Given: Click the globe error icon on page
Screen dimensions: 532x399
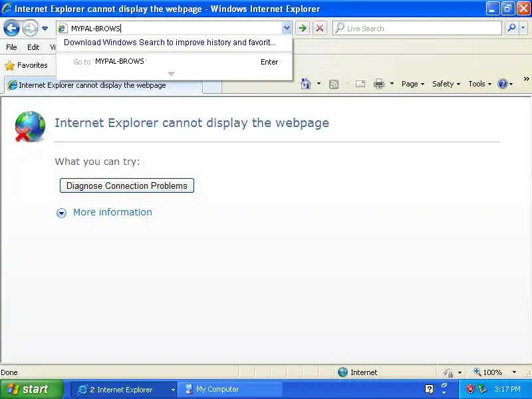Looking at the screenshot, I should pos(30,126).
